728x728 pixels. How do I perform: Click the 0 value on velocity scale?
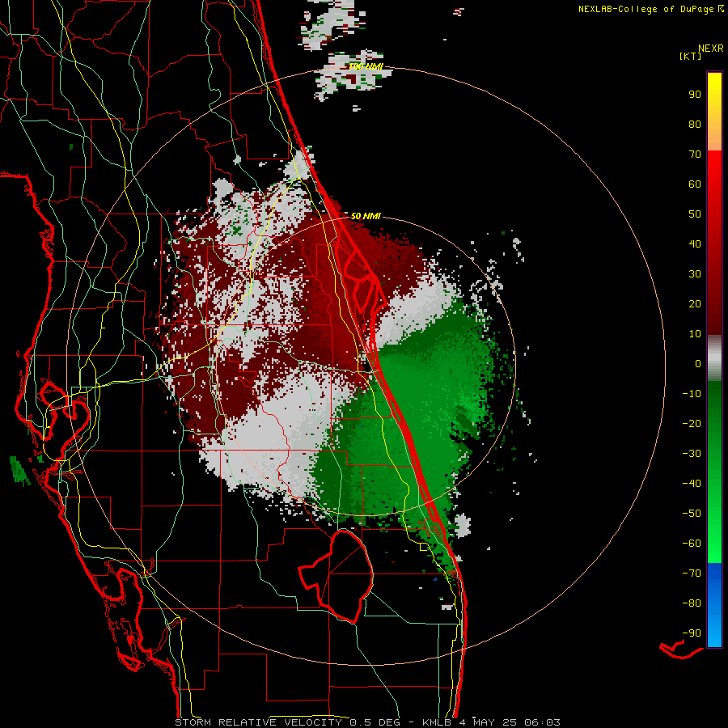(698, 364)
